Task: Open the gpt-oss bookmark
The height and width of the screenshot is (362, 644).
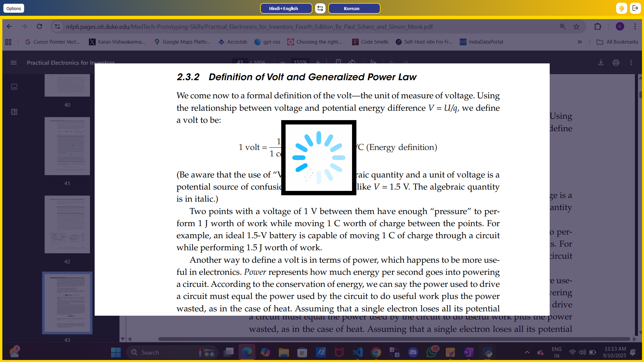Action: [267, 42]
